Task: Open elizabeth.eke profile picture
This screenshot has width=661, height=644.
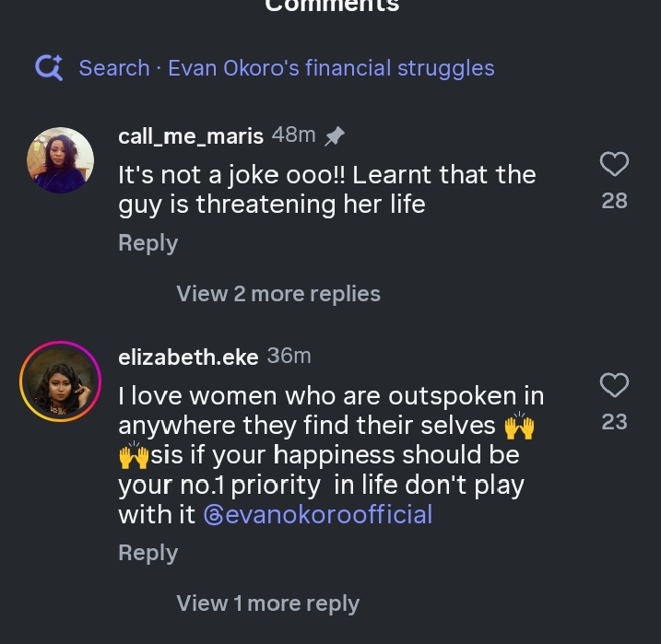Action: coord(61,381)
